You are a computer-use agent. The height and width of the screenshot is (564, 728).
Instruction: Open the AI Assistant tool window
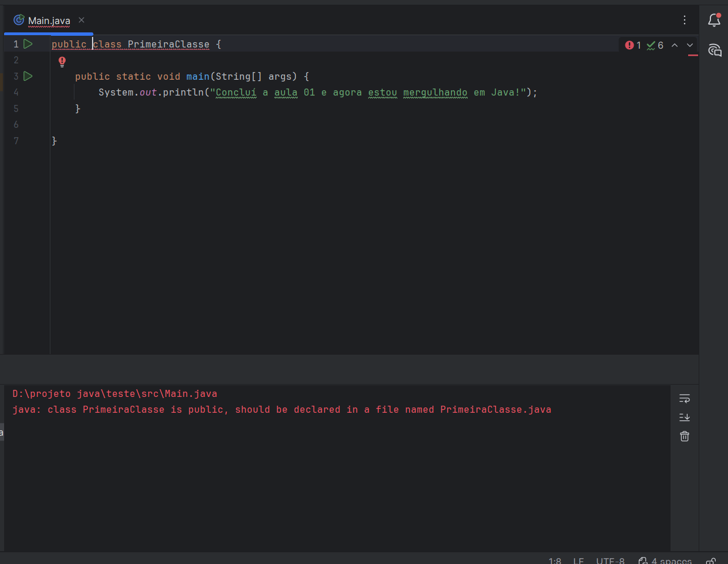(714, 50)
